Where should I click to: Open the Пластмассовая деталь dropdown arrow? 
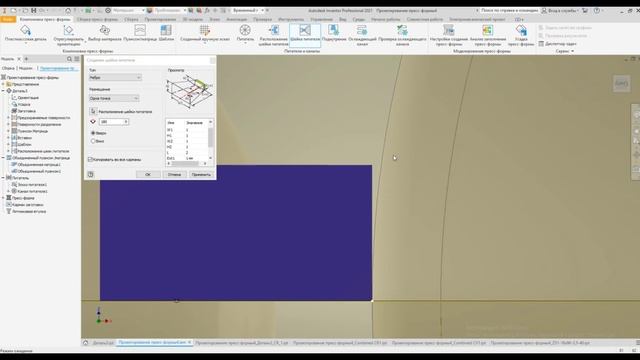pos(26,43)
